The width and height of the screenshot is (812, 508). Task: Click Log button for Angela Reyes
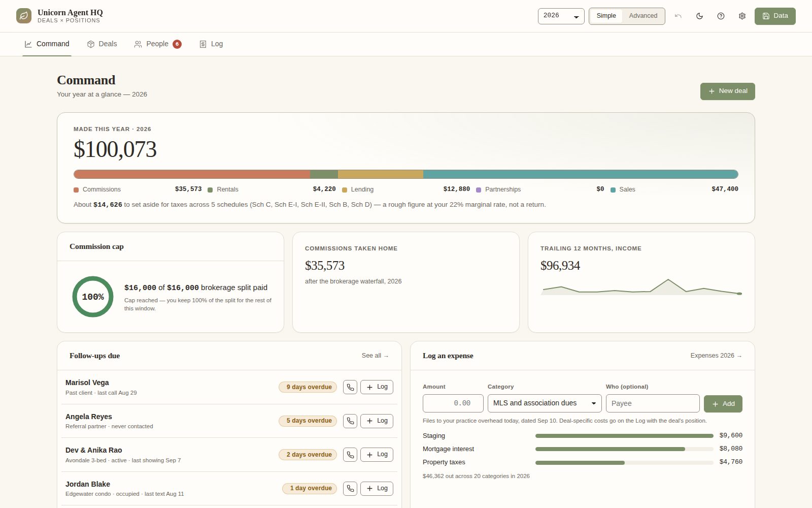[x=377, y=421]
